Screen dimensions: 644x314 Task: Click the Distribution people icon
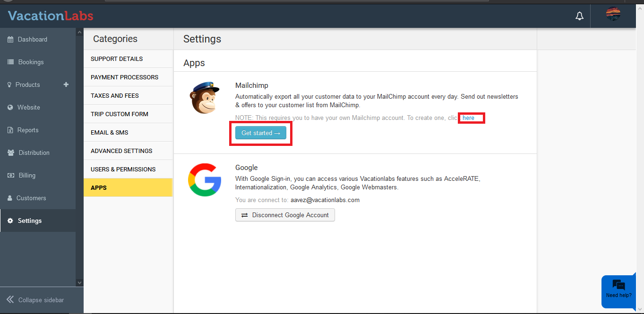coord(11,153)
